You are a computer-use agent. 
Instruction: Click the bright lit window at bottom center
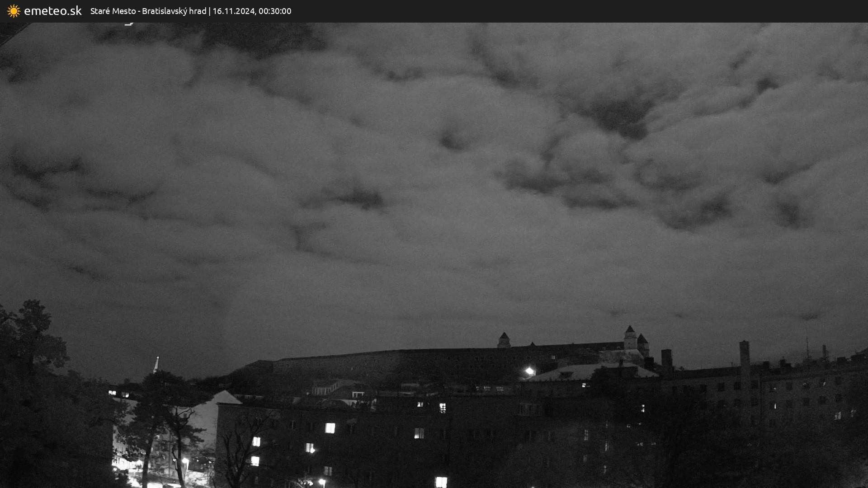pyautogui.click(x=441, y=482)
